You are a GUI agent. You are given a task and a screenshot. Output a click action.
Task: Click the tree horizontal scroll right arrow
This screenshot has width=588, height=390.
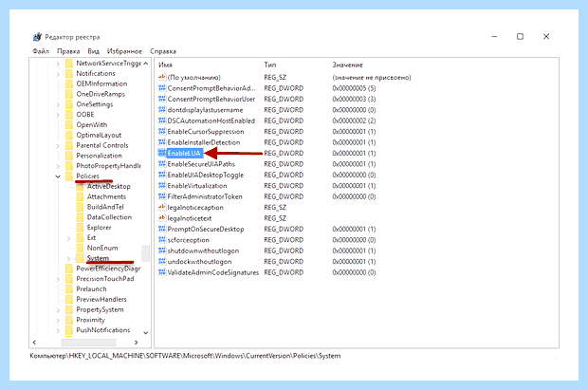click(137, 343)
